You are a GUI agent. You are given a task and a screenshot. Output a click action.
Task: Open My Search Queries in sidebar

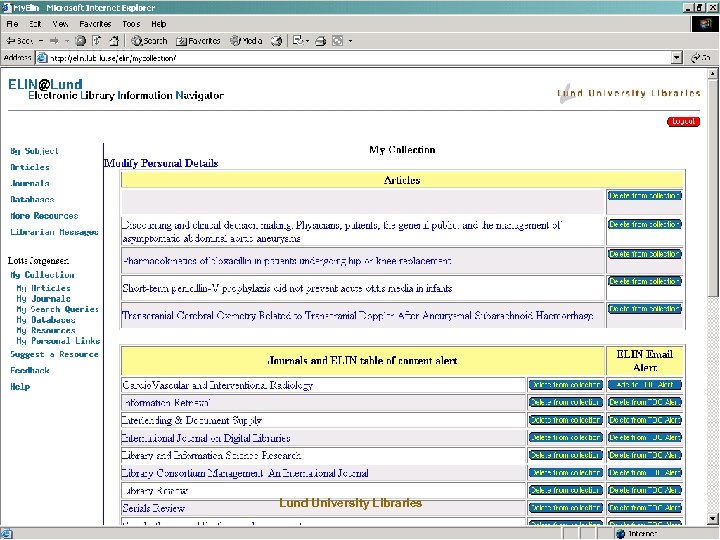pos(57,309)
